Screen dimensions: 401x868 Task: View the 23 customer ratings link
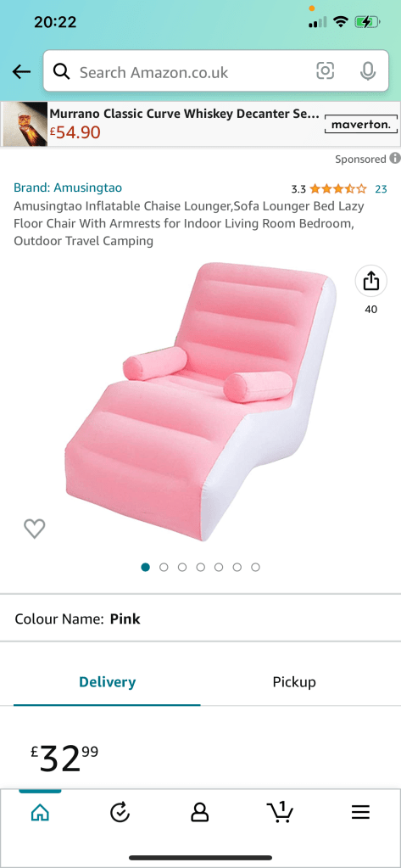coord(382,188)
